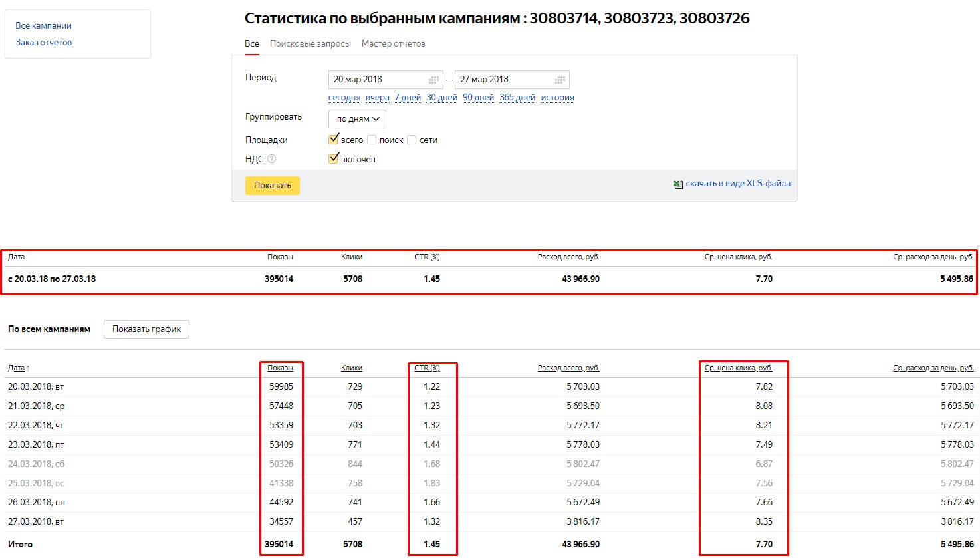Open the 'Мастер отчетов' tab

tap(394, 44)
